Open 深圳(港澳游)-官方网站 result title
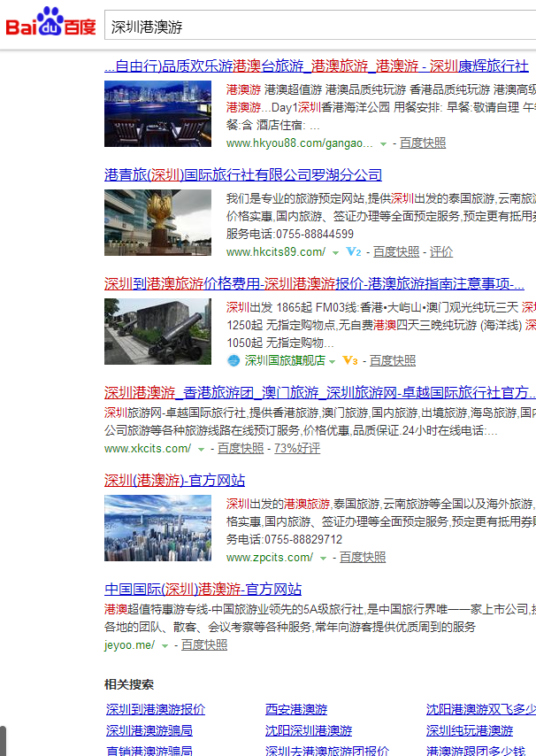 [175, 480]
